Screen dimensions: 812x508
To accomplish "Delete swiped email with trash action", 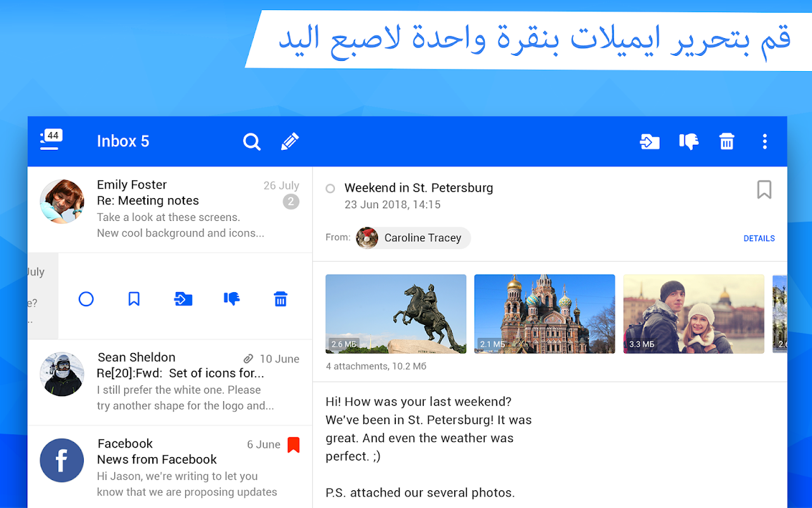I will pyautogui.click(x=280, y=298).
